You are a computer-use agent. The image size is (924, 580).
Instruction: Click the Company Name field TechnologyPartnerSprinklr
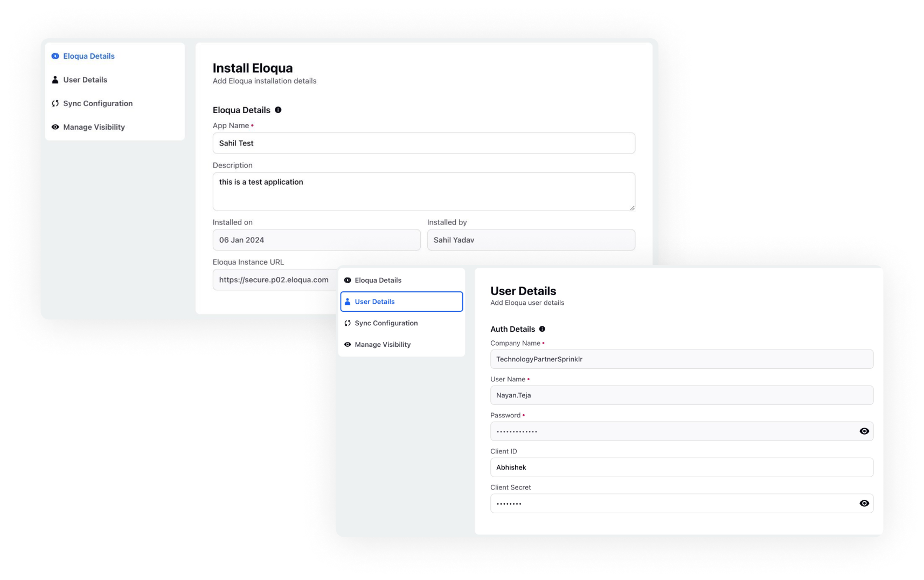tap(681, 359)
